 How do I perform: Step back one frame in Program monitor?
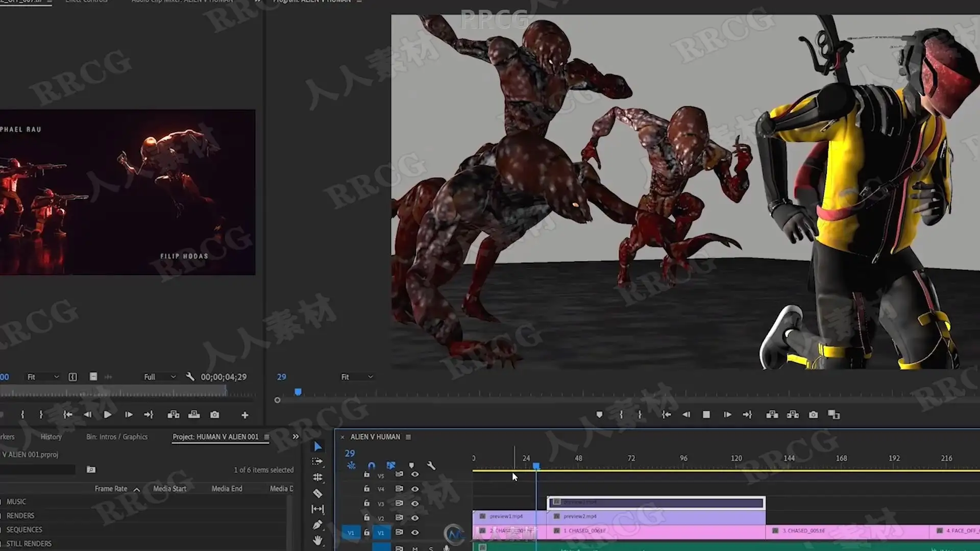(x=687, y=415)
